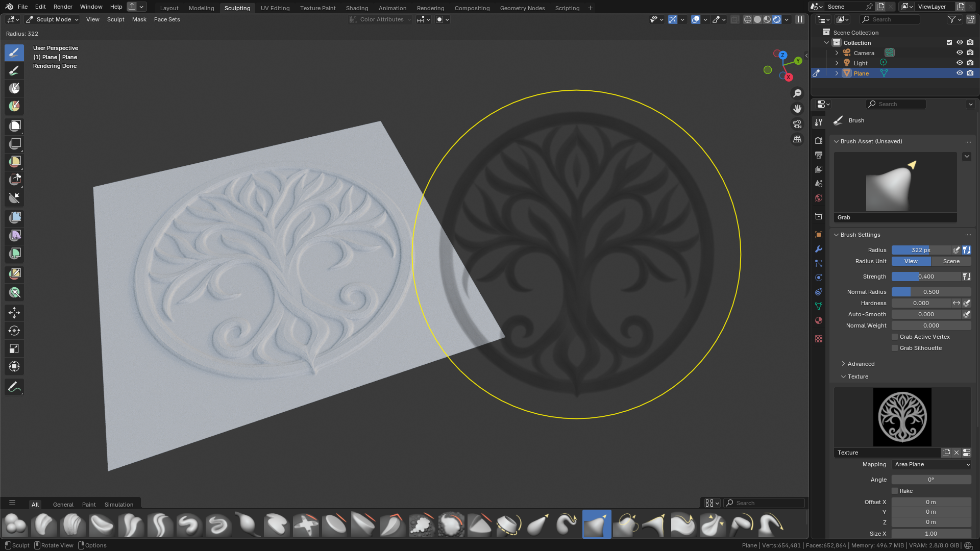Hide the Light object in viewport

click(x=960, y=63)
